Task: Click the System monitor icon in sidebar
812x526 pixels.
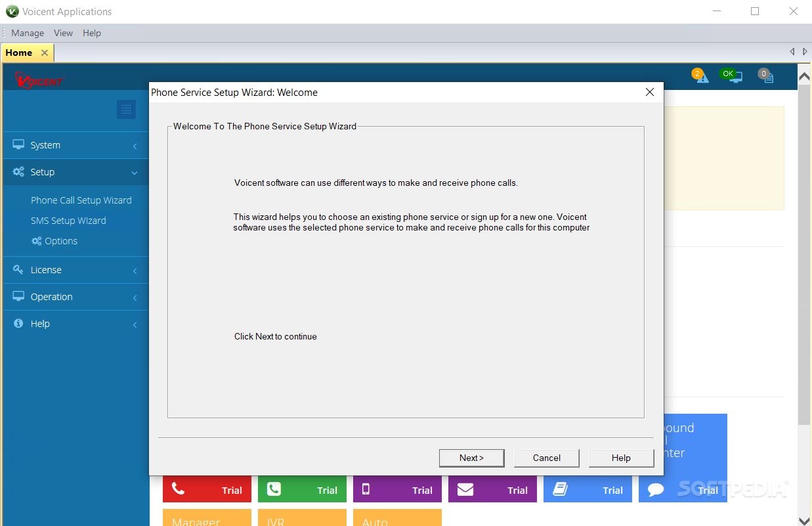Action: coord(18,144)
